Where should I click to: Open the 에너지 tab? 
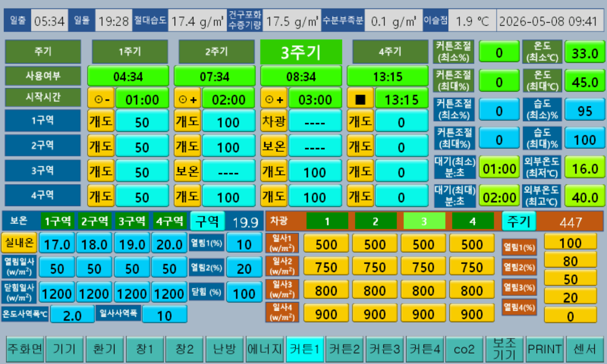265,349
